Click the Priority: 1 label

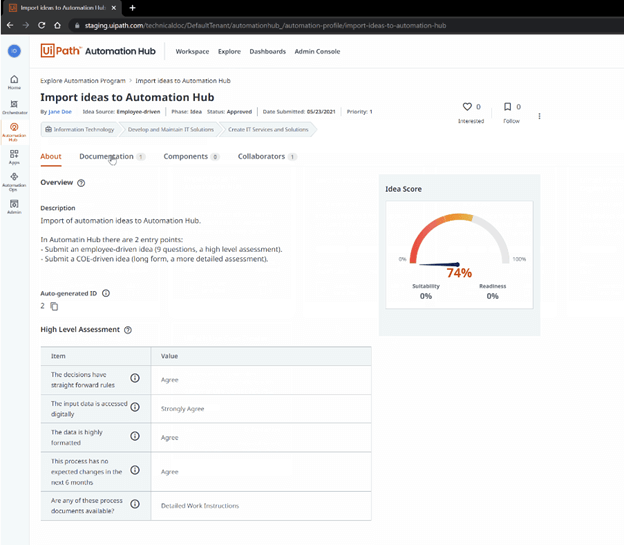(x=359, y=112)
